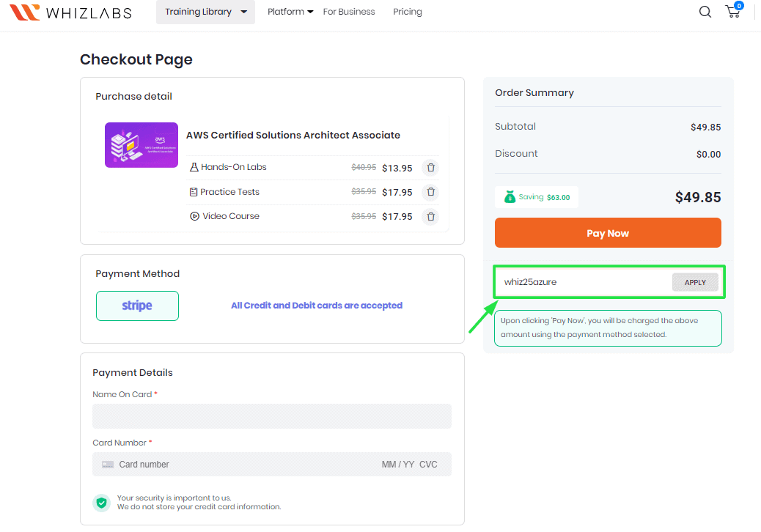
Task: Select the Pricing menu item
Action: click(x=408, y=12)
